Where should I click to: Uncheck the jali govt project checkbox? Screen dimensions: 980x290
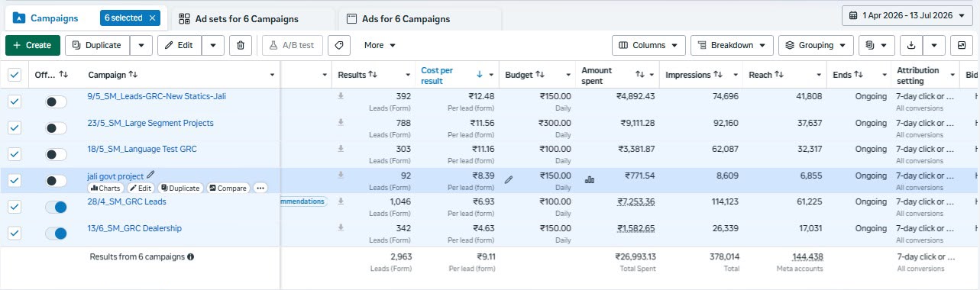(x=15, y=181)
